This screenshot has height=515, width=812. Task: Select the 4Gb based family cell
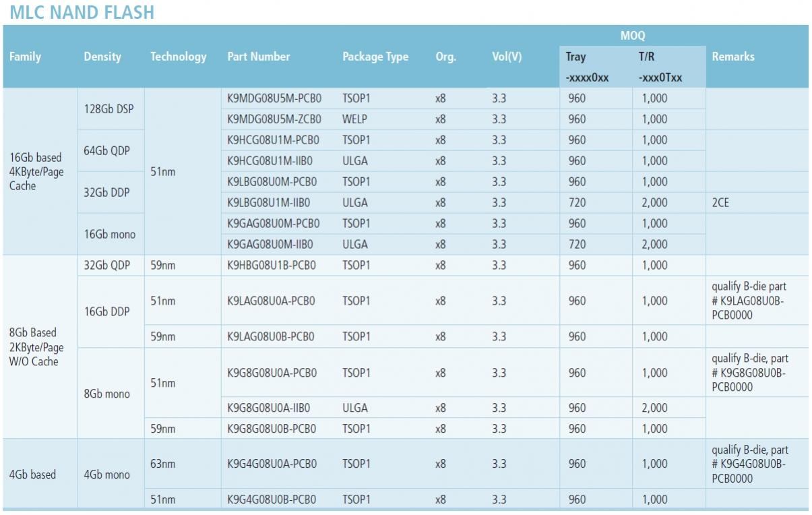(x=32, y=475)
